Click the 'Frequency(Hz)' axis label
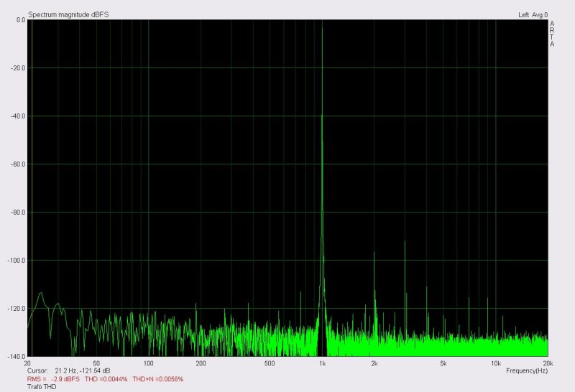575x392 pixels. [527, 370]
